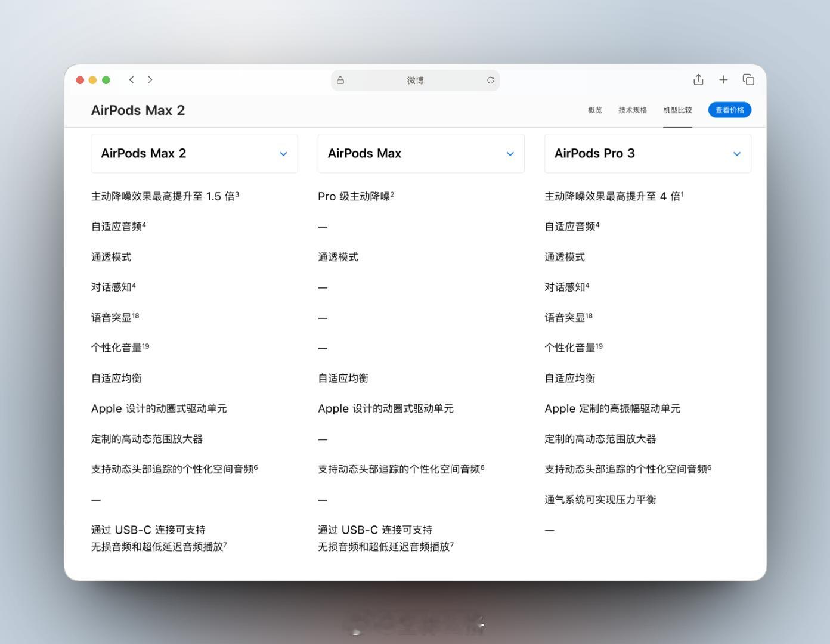Click 通气系统可实现压力平衡 under AirPods Pro 3
The image size is (830, 644).
(x=600, y=499)
